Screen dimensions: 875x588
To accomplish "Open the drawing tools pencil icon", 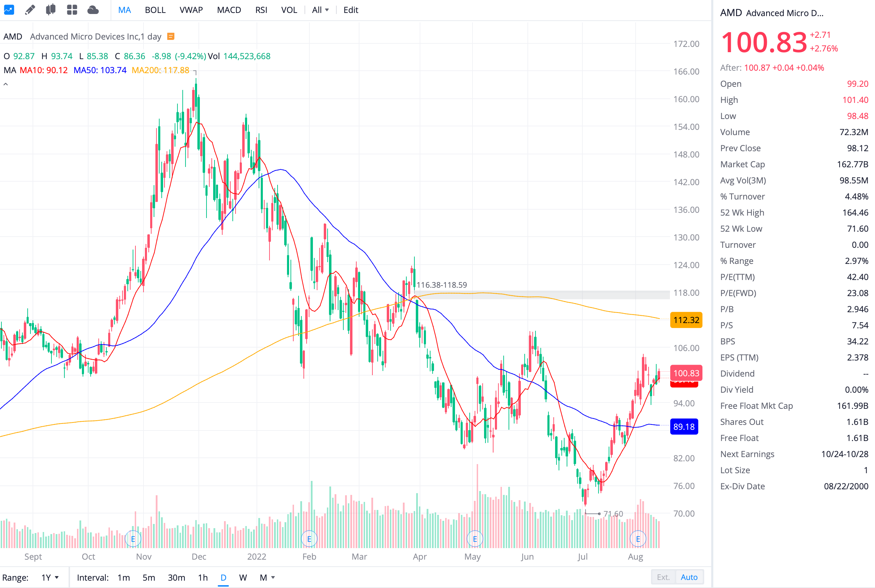I will pyautogui.click(x=30, y=10).
